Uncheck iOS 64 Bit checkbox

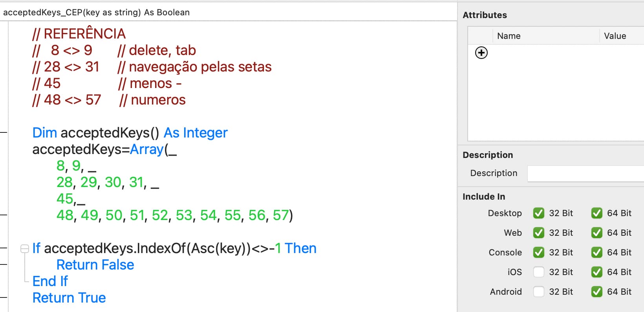597,272
